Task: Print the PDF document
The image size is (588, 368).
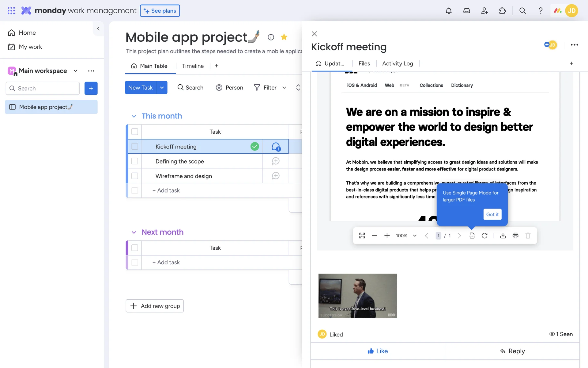Action: click(515, 236)
